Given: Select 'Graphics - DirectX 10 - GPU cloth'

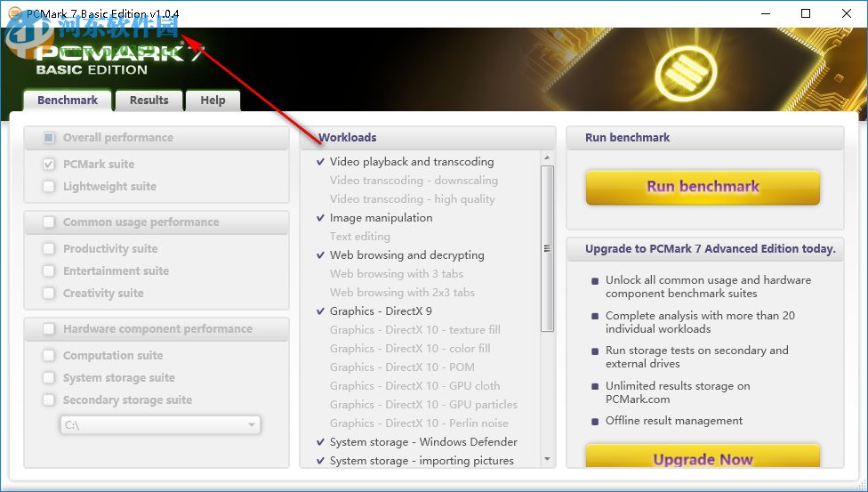Looking at the screenshot, I should click(x=414, y=385).
